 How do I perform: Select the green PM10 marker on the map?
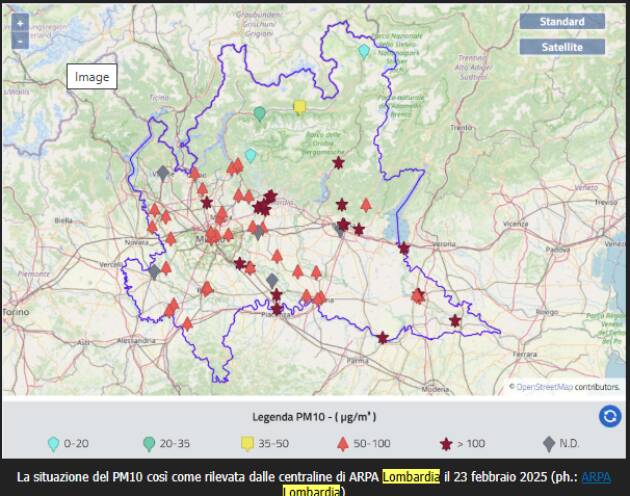tap(260, 114)
